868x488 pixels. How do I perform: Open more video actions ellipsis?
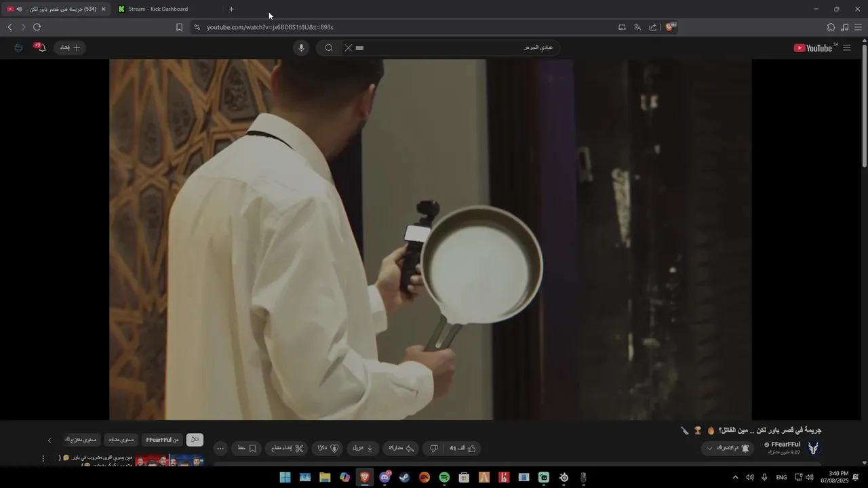click(x=220, y=448)
